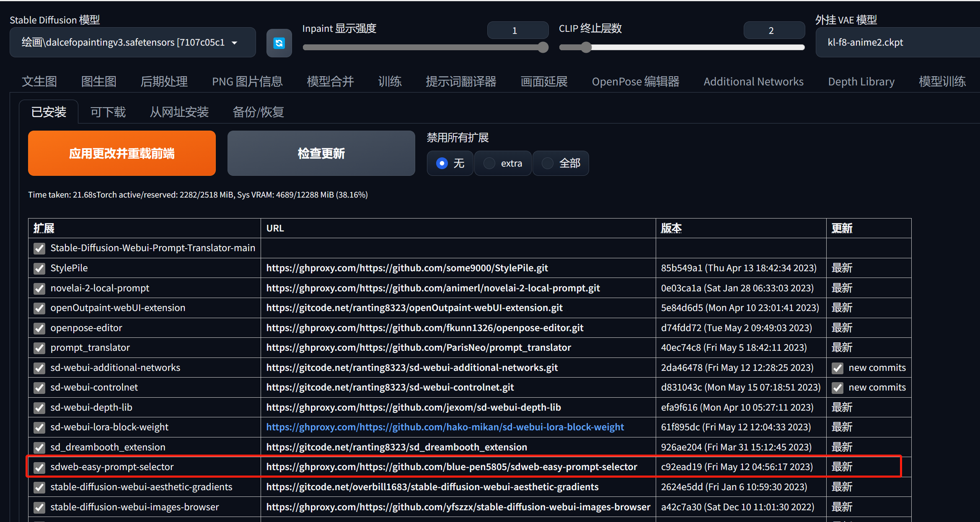Screen dimensions: 980x522
Task: Click the CLIP 终止层数 slider handle
Action: pyautogui.click(x=586, y=47)
